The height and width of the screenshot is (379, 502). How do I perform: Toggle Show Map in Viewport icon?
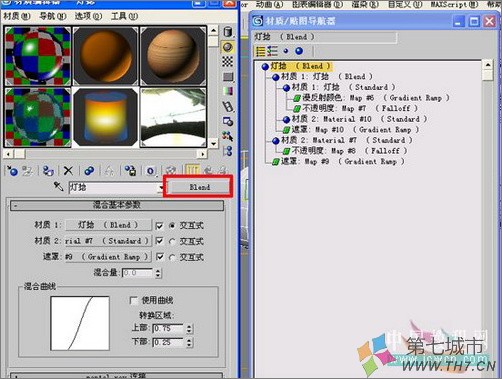(171, 171)
